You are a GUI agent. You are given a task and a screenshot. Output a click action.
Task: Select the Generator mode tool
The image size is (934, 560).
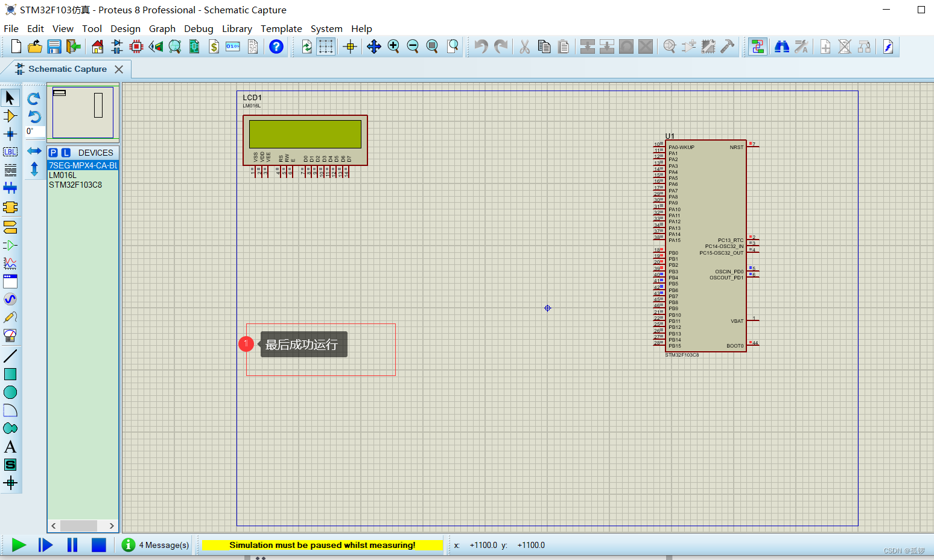[10, 299]
